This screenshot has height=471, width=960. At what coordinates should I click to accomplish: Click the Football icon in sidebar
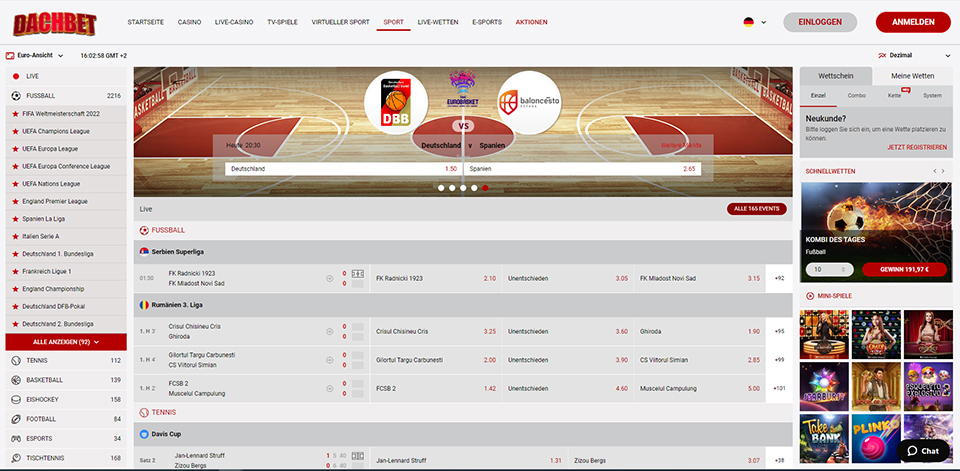16,419
